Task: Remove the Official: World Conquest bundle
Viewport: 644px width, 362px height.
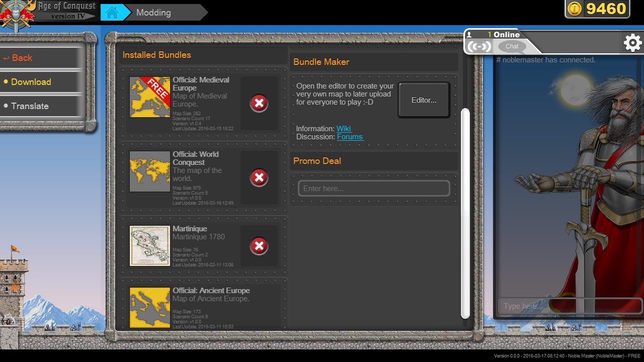Action: (259, 177)
